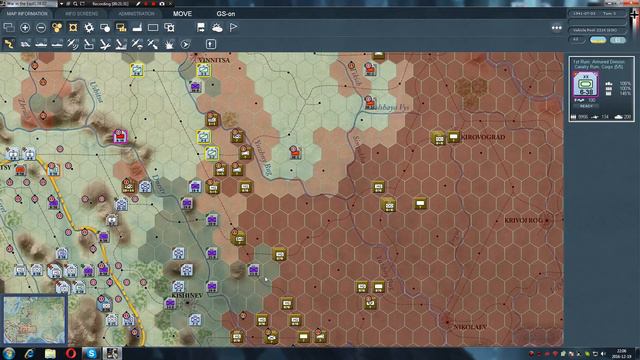
Task: Select the first ship naval transport icon
Action: pyautogui.click(x=41, y=44)
